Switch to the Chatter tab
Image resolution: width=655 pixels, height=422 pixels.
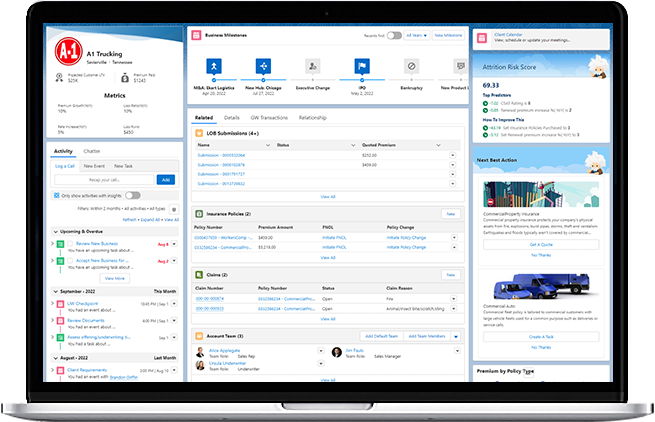[x=92, y=150]
